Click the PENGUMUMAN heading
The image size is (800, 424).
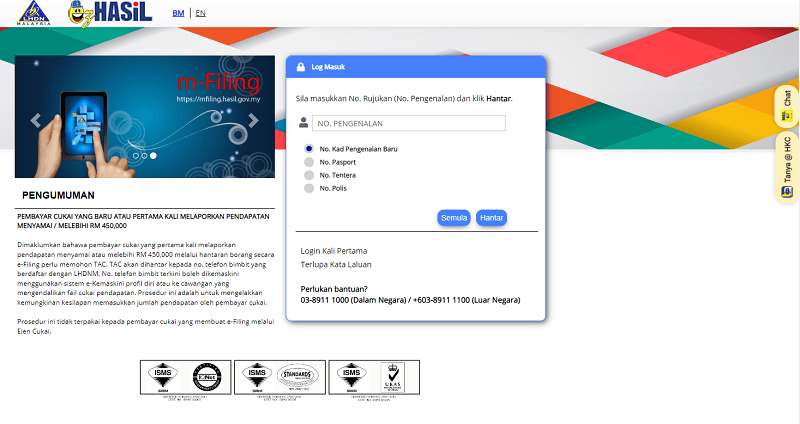(x=58, y=195)
